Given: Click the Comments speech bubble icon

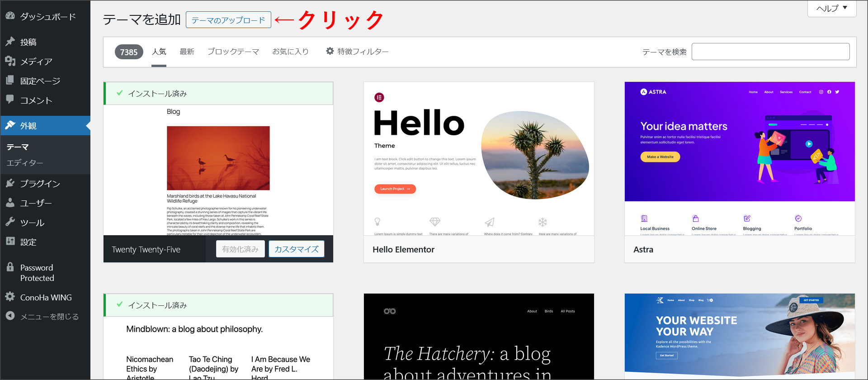Looking at the screenshot, I should click(10, 100).
